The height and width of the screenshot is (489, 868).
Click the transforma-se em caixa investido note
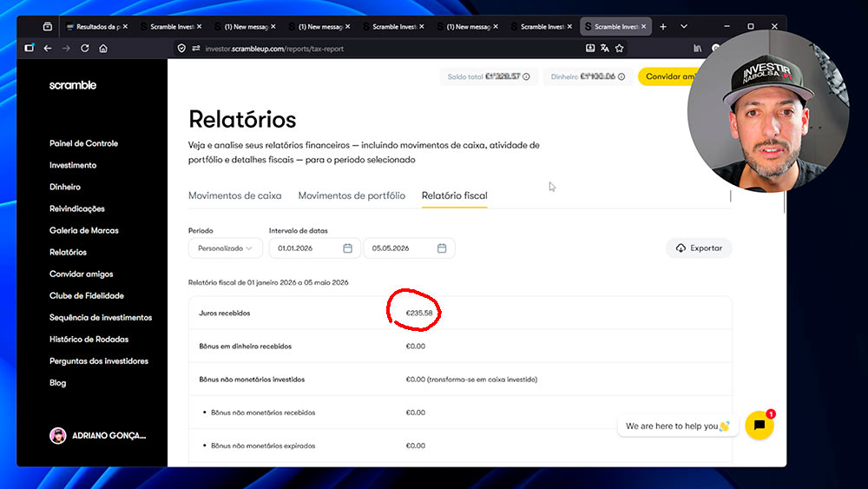(x=482, y=380)
